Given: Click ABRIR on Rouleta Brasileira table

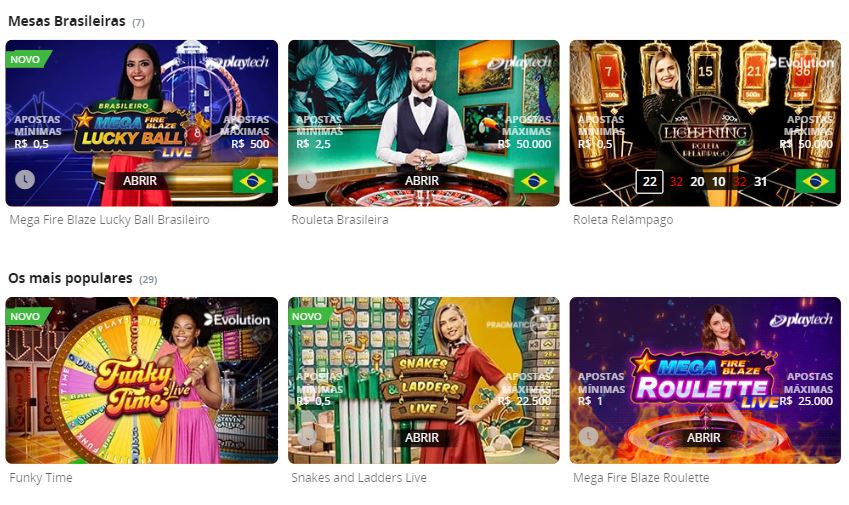Looking at the screenshot, I should click(x=422, y=181).
